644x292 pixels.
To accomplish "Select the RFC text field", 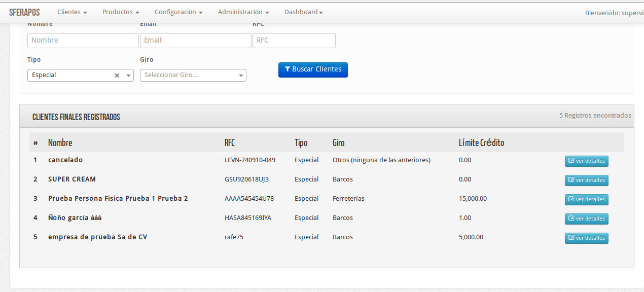I will tap(294, 41).
